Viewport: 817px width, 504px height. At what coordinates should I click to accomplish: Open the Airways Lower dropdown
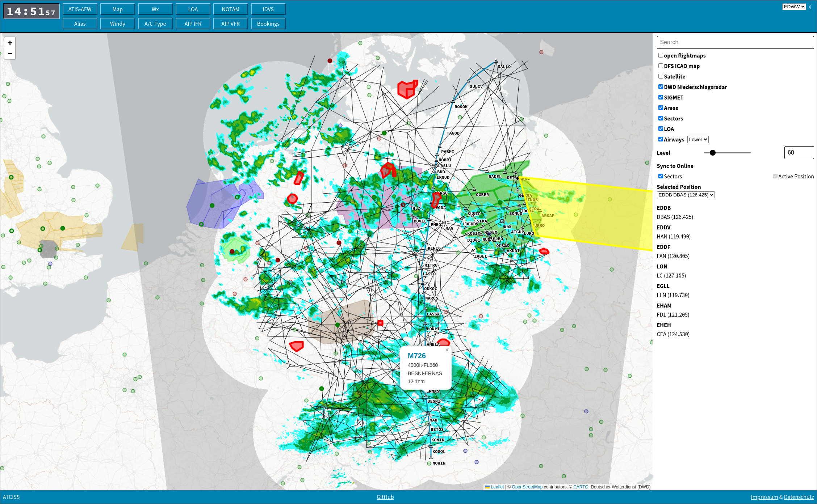point(697,140)
